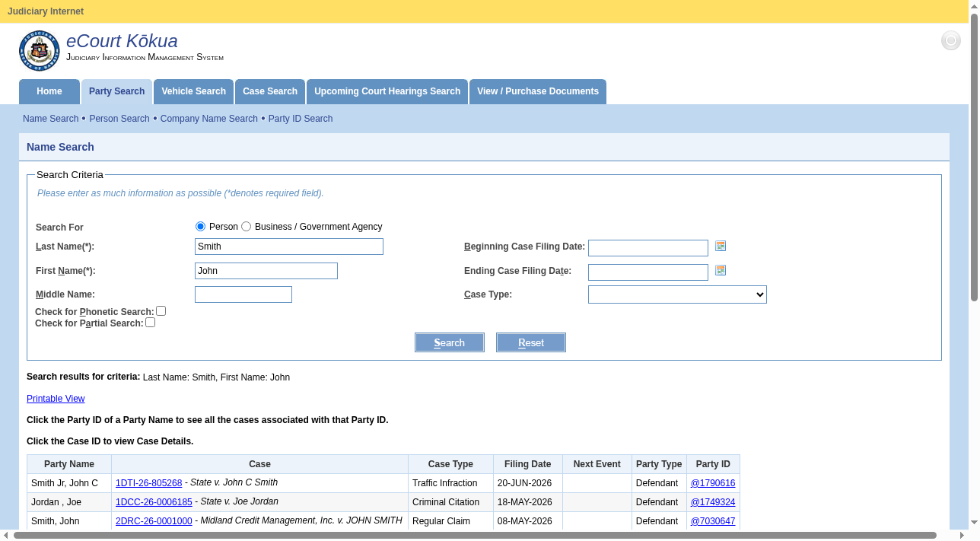
Task: Open the Vehicle Search tab
Action: [193, 91]
